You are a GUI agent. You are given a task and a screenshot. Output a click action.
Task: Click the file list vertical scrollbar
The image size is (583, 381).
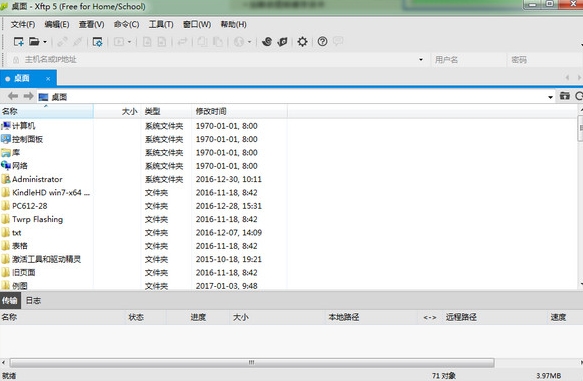coord(580,128)
